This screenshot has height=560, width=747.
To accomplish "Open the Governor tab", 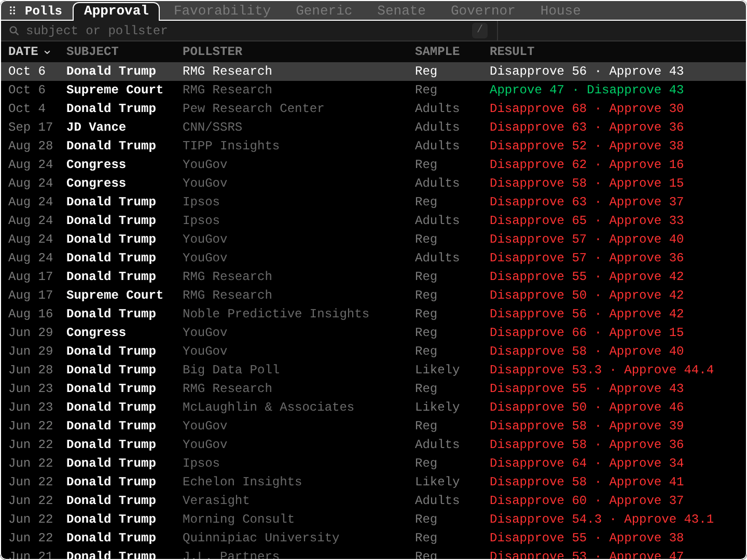I will point(482,10).
